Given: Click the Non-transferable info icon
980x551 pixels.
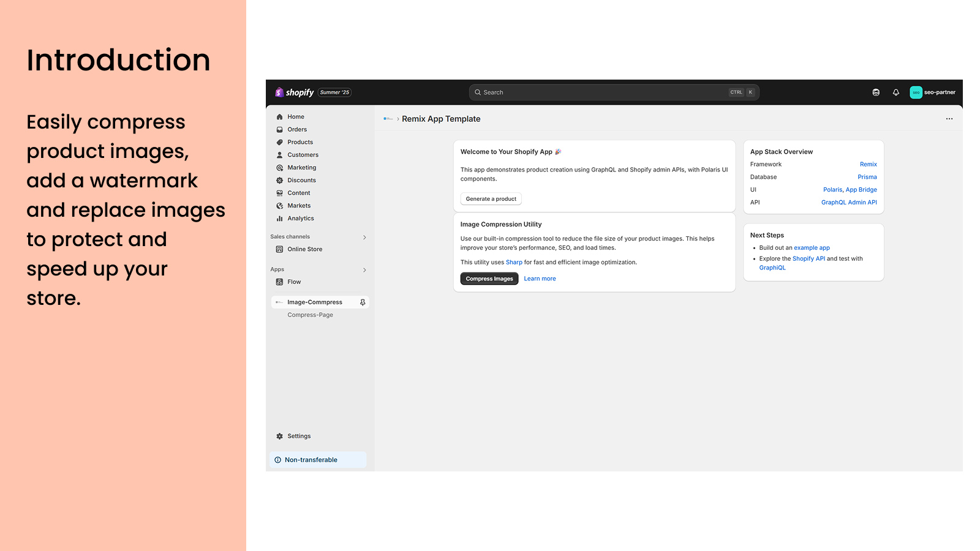Looking at the screenshot, I should [x=278, y=460].
